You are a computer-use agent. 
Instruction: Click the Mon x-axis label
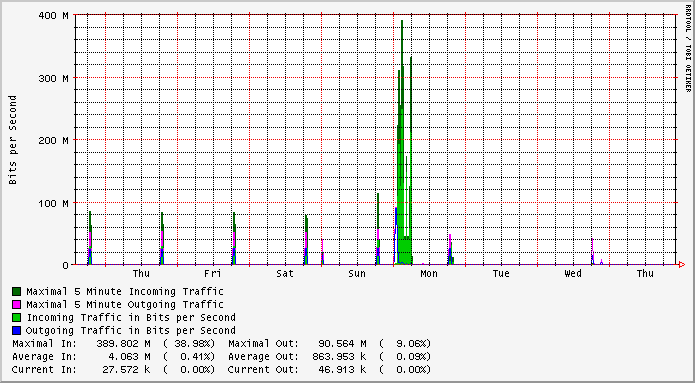(429, 274)
